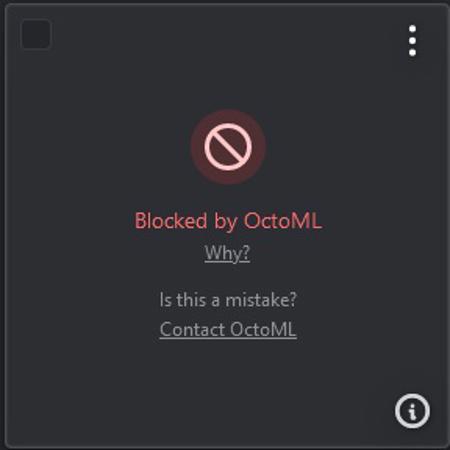
Task: Click the underlined Why? text
Action: point(227,253)
